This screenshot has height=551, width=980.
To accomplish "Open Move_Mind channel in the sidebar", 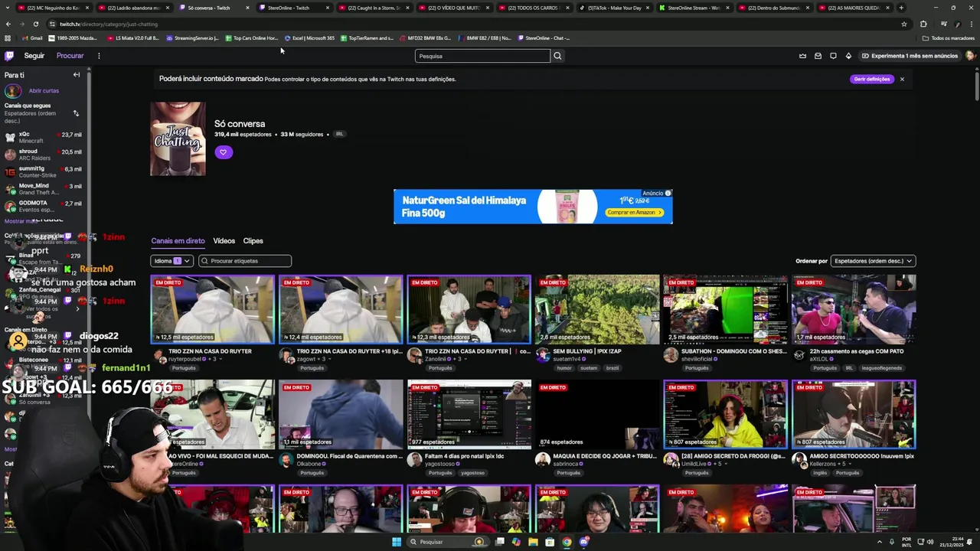I will coord(44,189).
